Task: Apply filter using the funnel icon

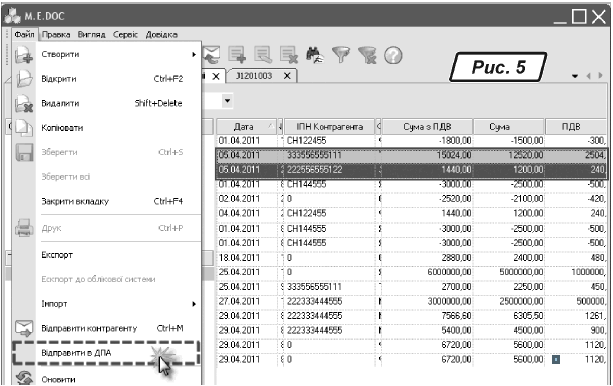Action: click(x=341, y=55)
